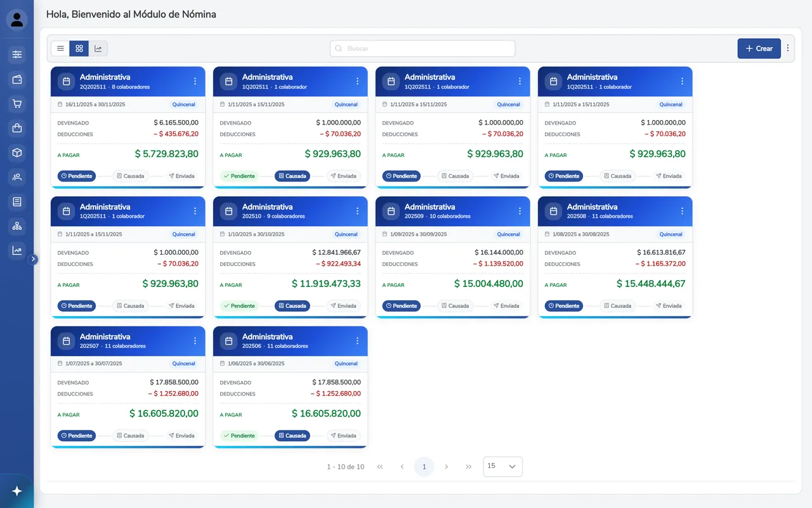Screen dimensions: 812x508
Task: Switch to chart view
Action: point(98,48)
